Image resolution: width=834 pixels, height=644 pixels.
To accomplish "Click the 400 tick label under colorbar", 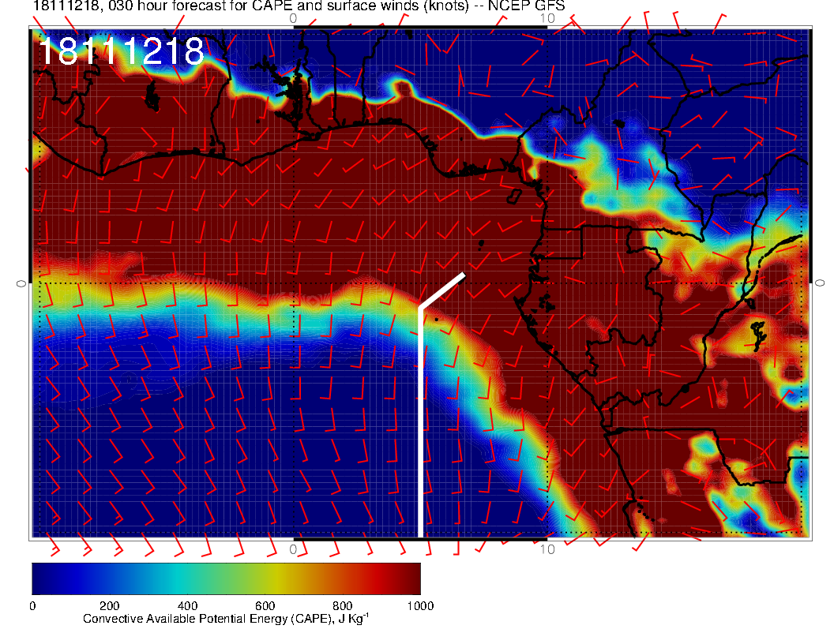I will click(x=186, y=606).
